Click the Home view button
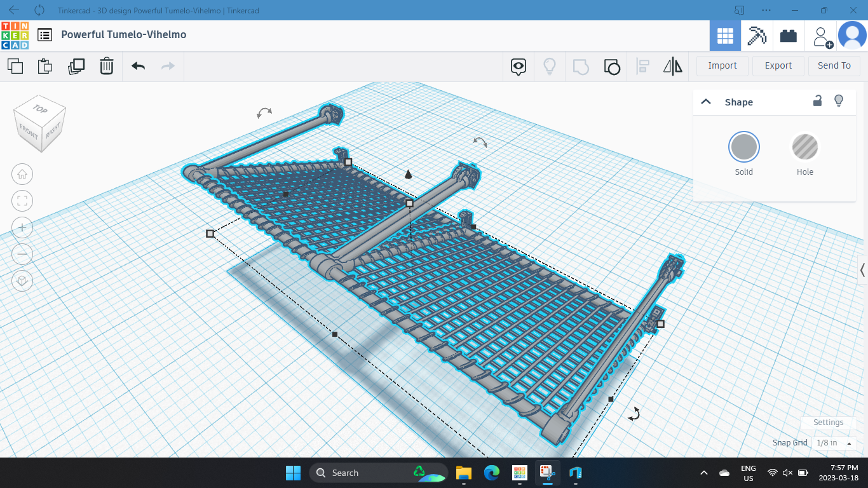The width and height of the screenshot is (868, 488). (x=22, y=174)
